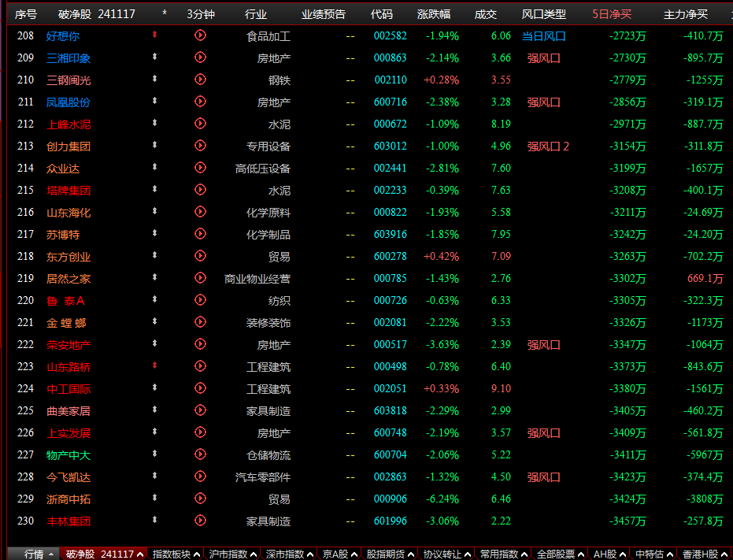733x560 pixels.
Task: Click the play icon in the 好想你 row
Action: click(200, 35)
